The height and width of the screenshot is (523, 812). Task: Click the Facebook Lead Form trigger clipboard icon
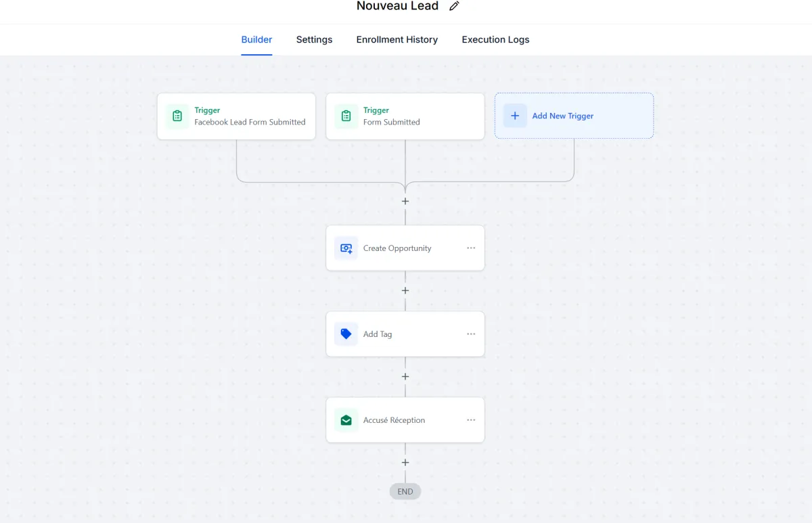(177, 116)
